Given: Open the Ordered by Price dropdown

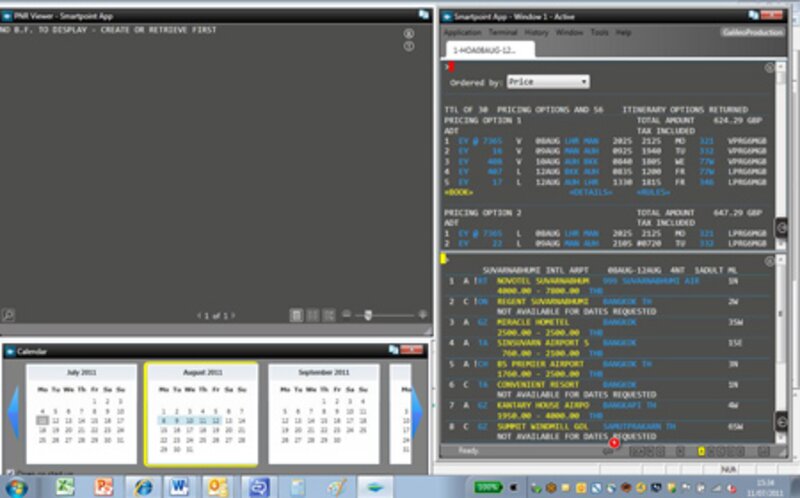Looking at the screenshot, I should pyautogui.click(x=548, y=82).
